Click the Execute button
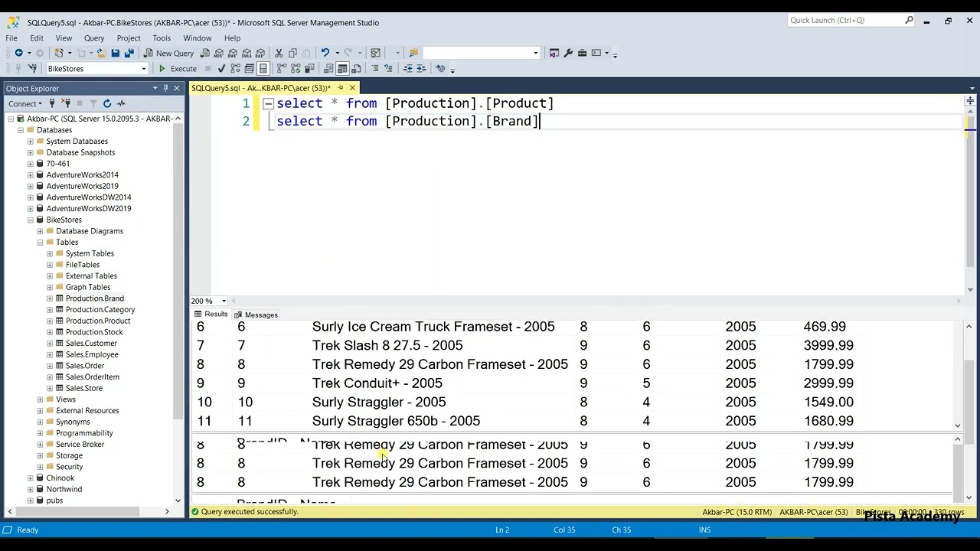Image resolution: width=980 pixels, height=551 pixels. [x=178, y=68]
